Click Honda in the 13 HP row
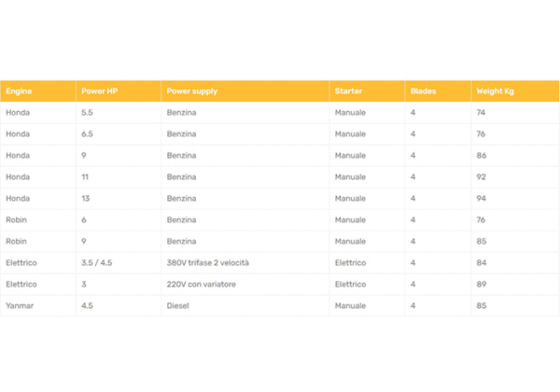 (x=18, y=198)
